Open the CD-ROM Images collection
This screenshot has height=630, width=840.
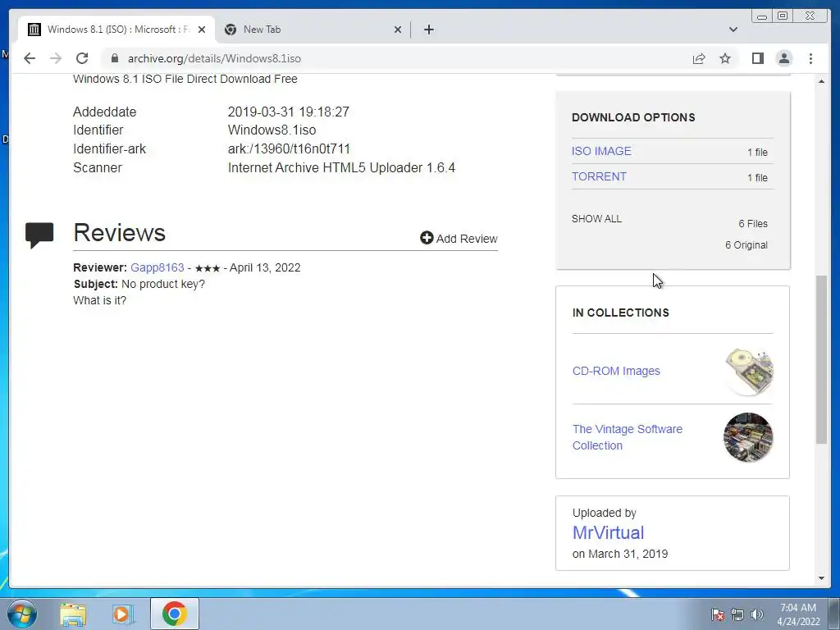pos(616,371)
